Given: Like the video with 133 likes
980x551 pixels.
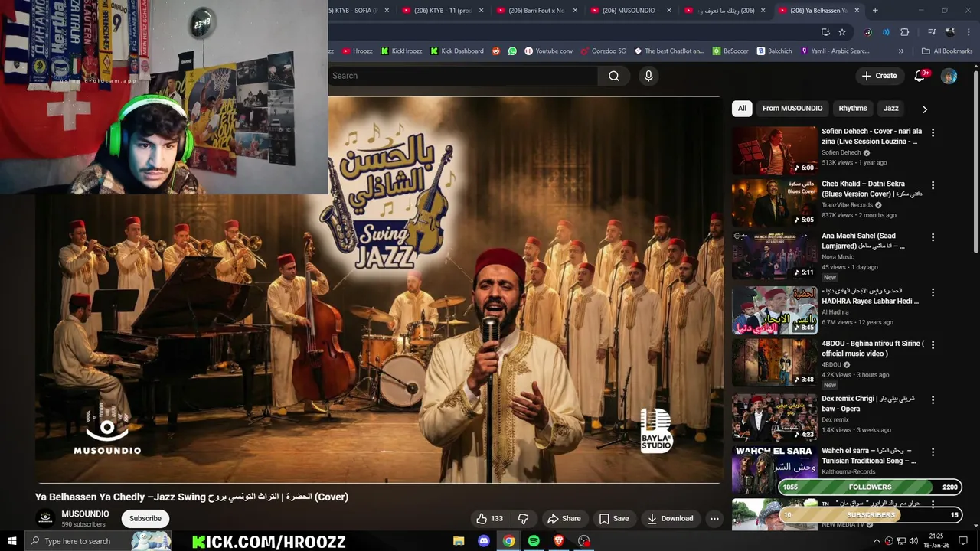Looking at the screenshot, I should pyautogui.click(x=490, y=518).
